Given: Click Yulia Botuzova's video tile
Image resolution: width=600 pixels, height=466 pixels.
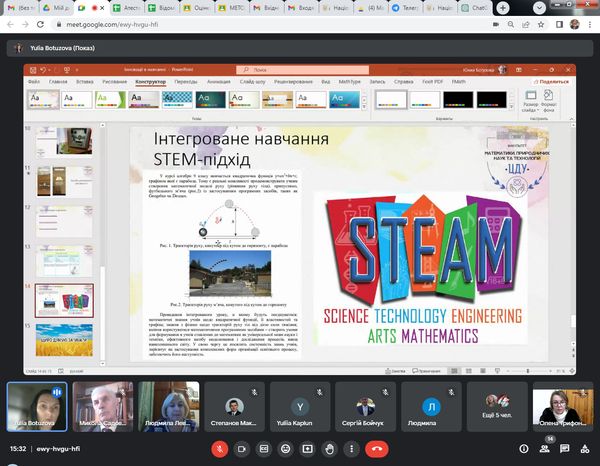Looking at the screenshot, I should pyautogui.click(x=37, y=404).
